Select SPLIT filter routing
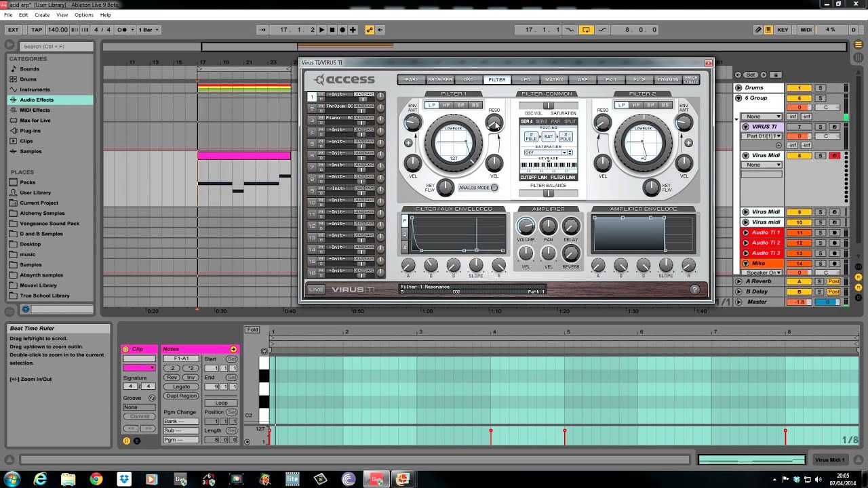Screen dimensions: 868x488 570,121
